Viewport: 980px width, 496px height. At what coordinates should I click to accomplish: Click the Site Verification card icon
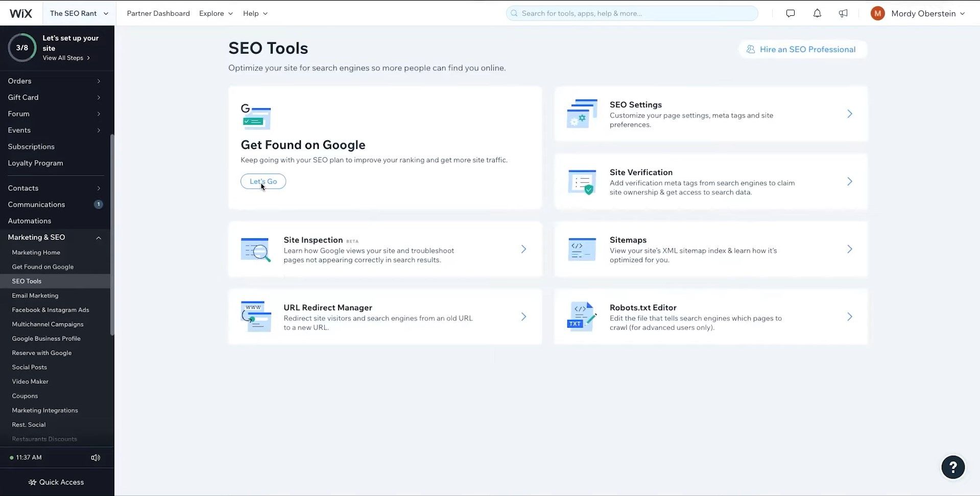582,182
